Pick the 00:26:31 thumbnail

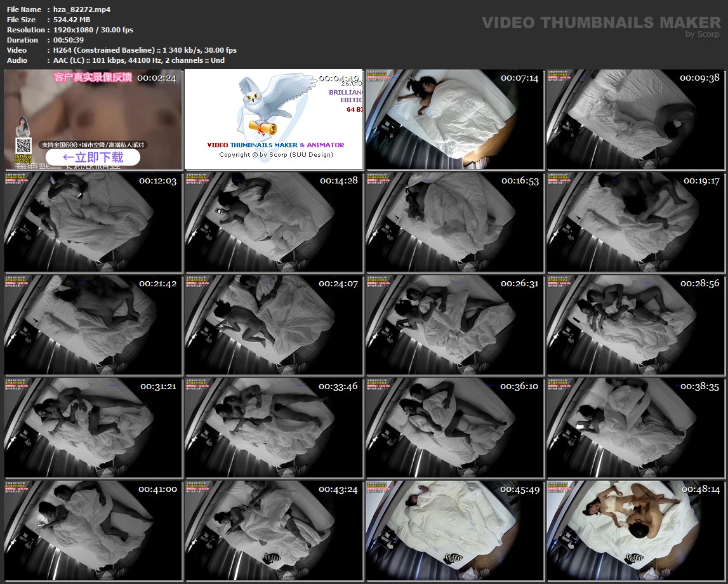[454, 325]
